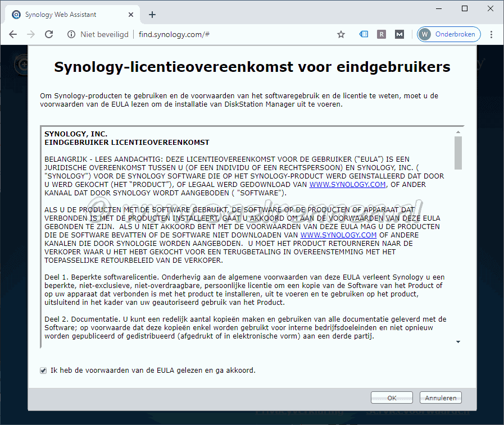Bookmark this page with the star icon
This screenshot has width=504, height=425.
tap(341, 34)
